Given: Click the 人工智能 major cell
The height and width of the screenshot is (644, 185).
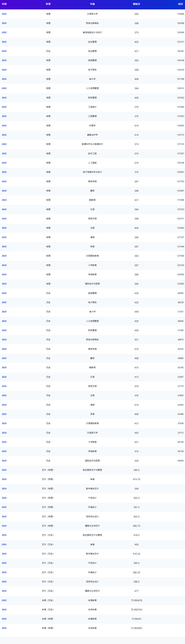Looking at the screenshot, I should click(92, 163).
